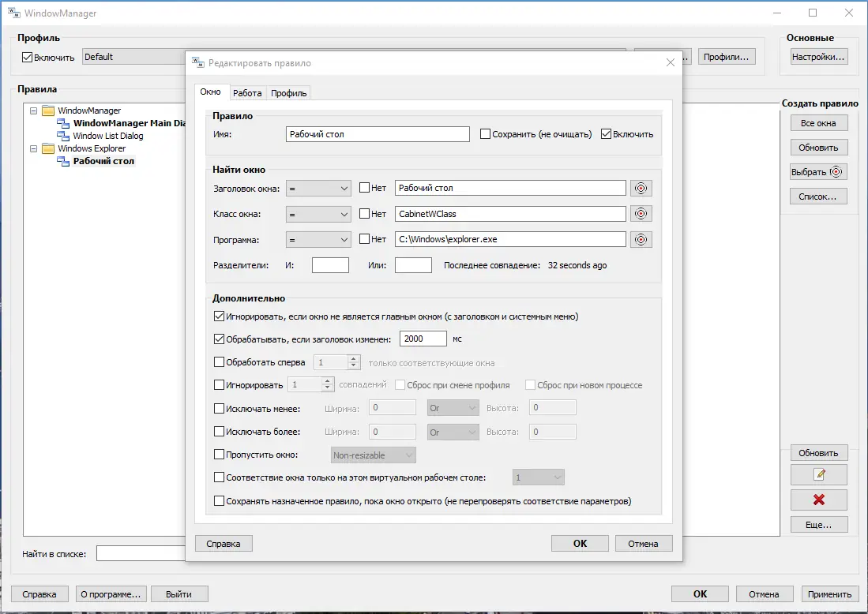Screen dimensions: 868x614
Task: Click Все окна button
Action: coord(819,123)
